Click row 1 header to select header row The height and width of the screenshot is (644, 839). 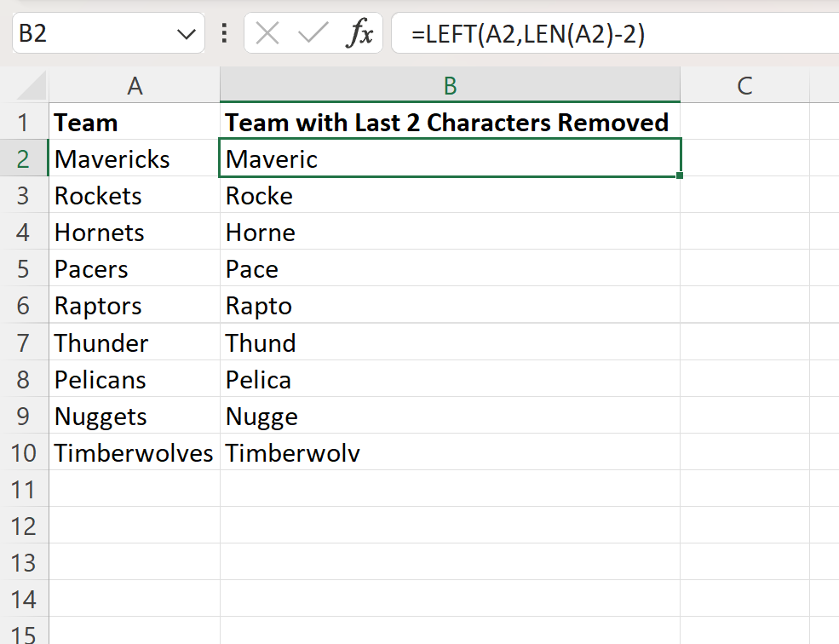(x=26, y=122)
